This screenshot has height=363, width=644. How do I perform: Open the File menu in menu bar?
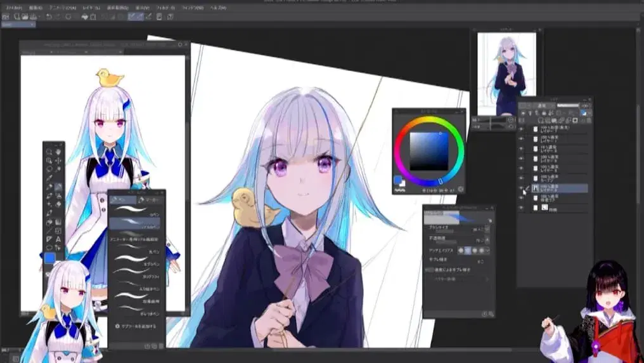click(x=14, y=7)
